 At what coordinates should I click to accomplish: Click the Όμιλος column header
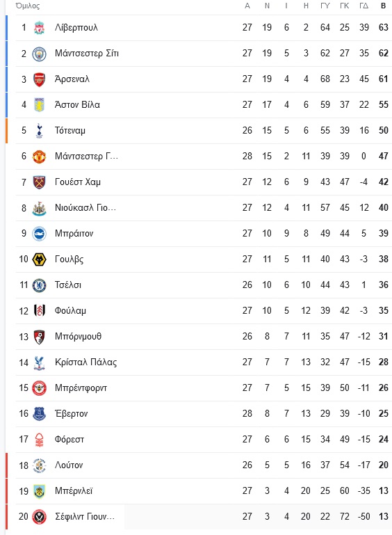[x=28, y=6]
